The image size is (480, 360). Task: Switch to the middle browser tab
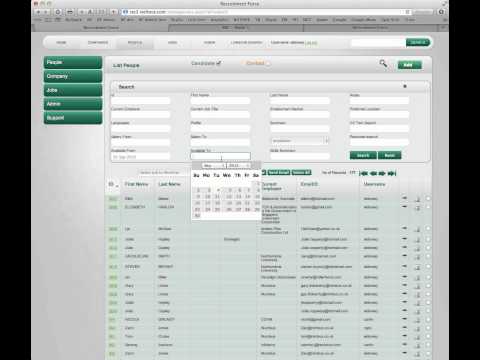[236, 28]
